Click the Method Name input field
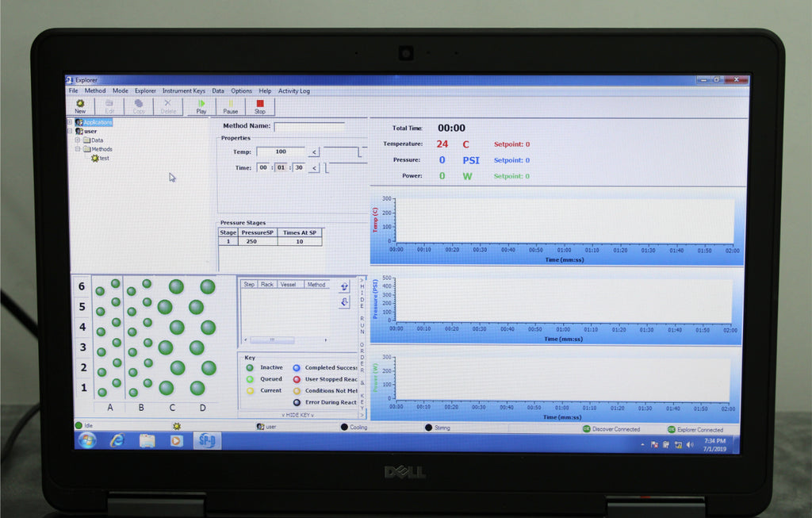This screenshot has height=518, width=812. [309, 126]
